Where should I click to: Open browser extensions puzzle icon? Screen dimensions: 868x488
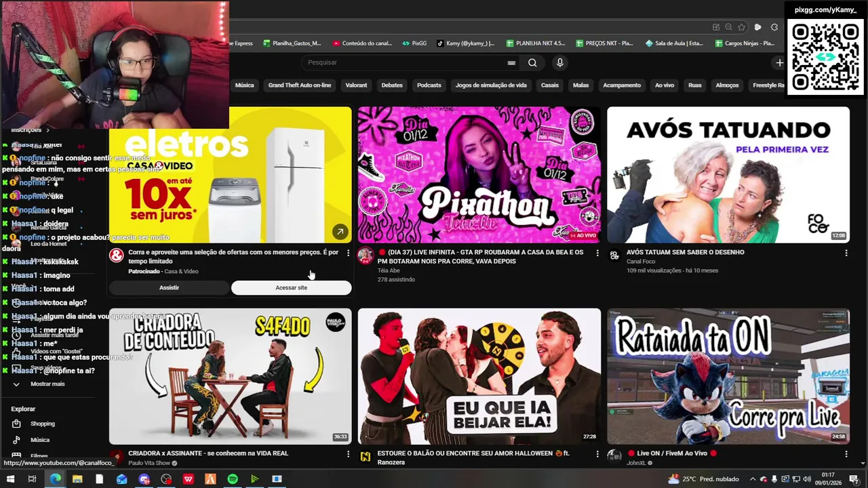[x=774, y=27]
